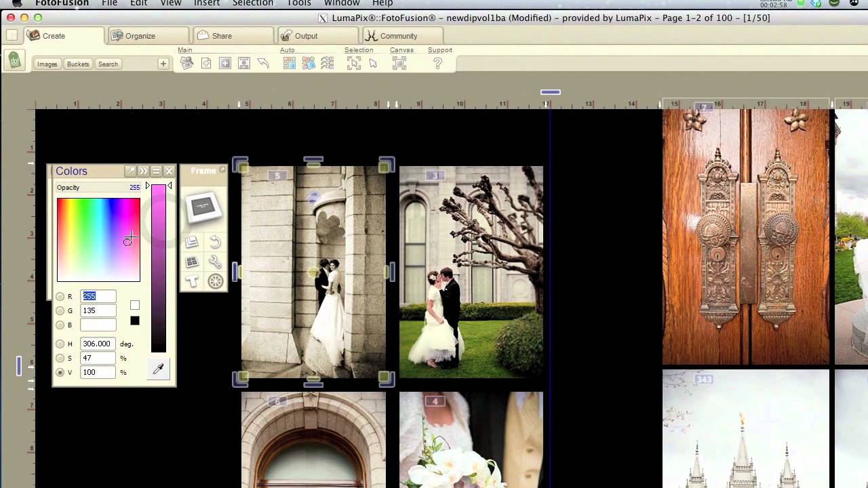Click the grid icon in Frame panel

point(192,262)
